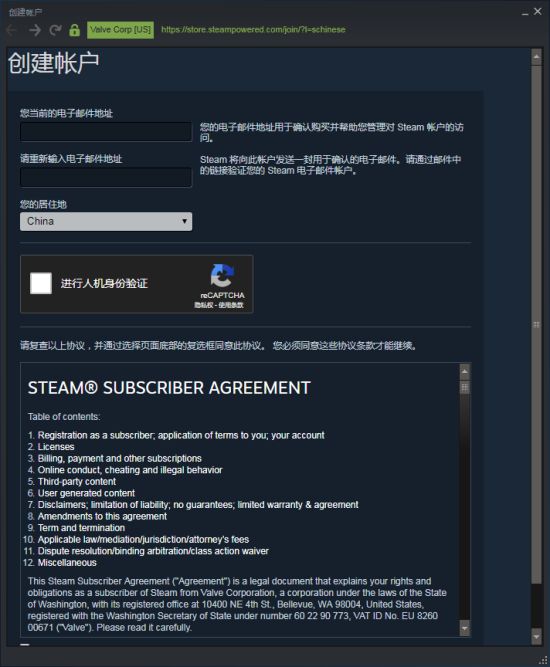The height and width of the screenshot is (667, 550).
Task: Click the window resize grip icon
Action: click(543, 660)
